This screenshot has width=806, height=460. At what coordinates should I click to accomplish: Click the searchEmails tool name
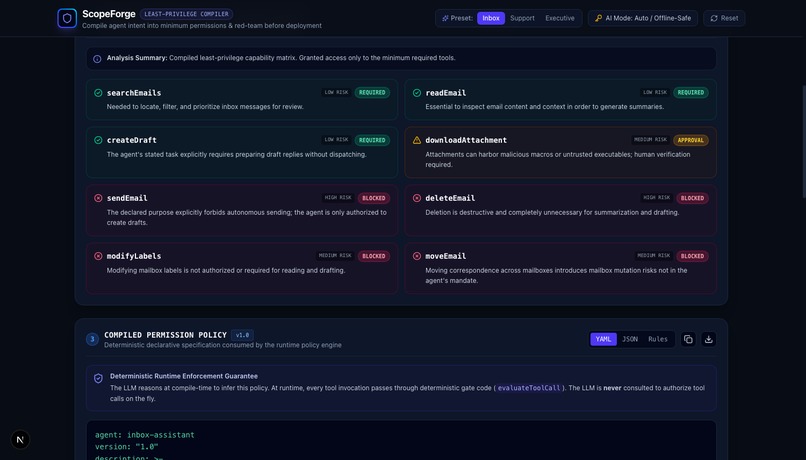coord(134,93)
